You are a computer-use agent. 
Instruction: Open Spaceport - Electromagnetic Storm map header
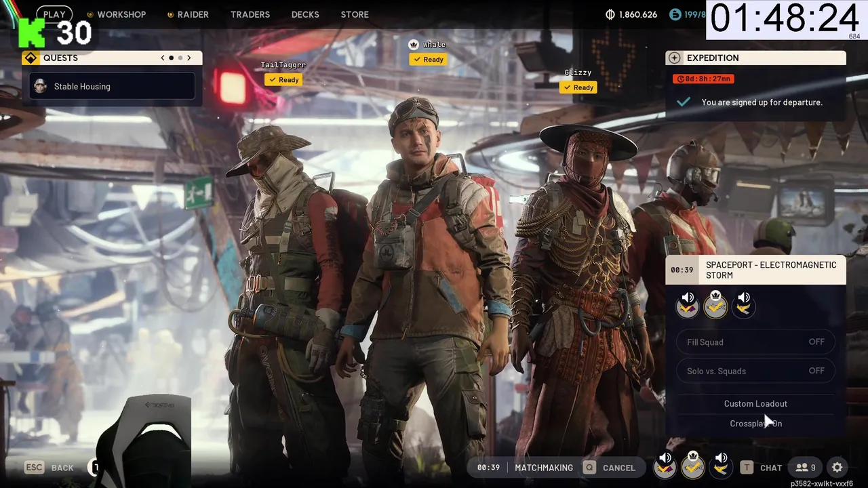(755, 270)
